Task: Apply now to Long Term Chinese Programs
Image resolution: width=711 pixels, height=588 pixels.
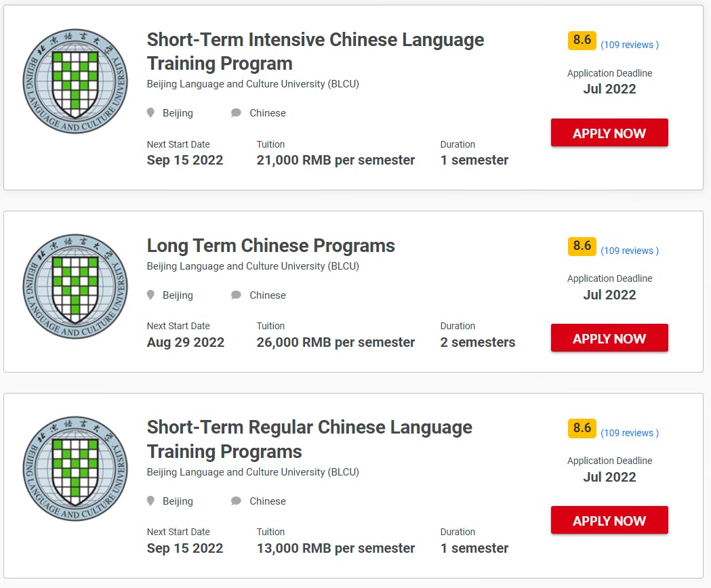Action: pos(609,338)
